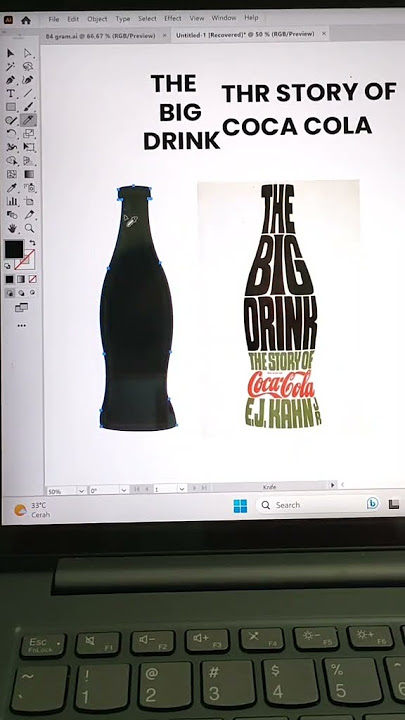Open Edit Toolbar three-dots menu
The height and width of the screenshot is (720, 405).
click(x=22, y=326)
